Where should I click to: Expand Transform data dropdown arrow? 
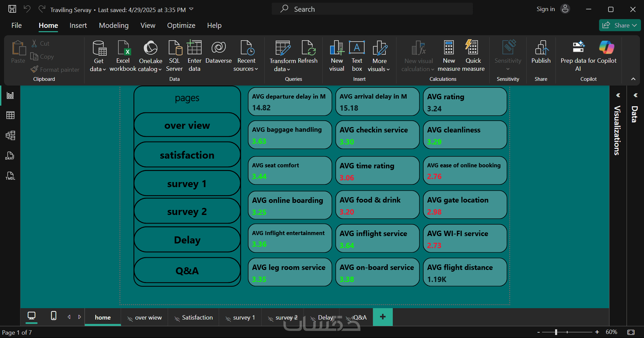(x=288, y=69)
